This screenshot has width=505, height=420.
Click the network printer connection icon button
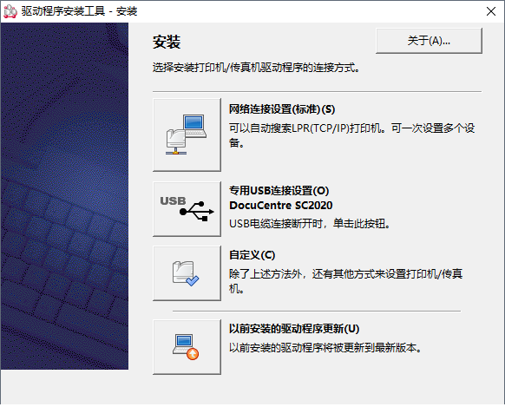click(x=187, y=135)
